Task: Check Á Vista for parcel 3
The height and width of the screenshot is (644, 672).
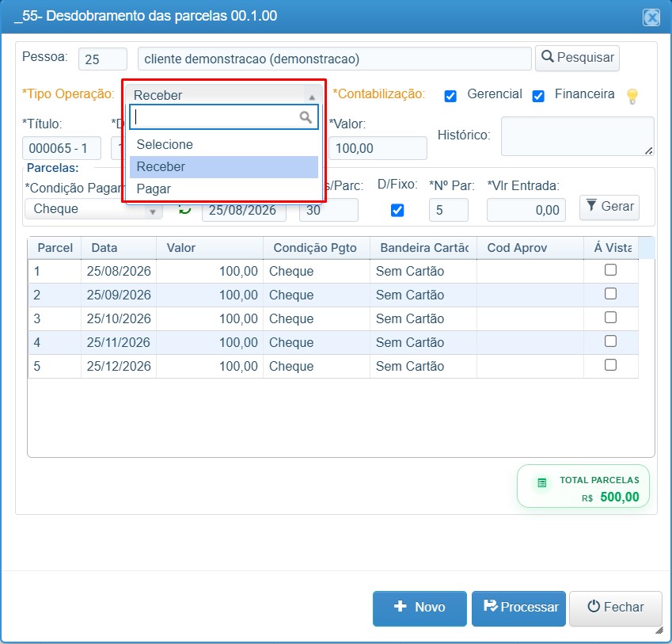Action: pos(610,318)
